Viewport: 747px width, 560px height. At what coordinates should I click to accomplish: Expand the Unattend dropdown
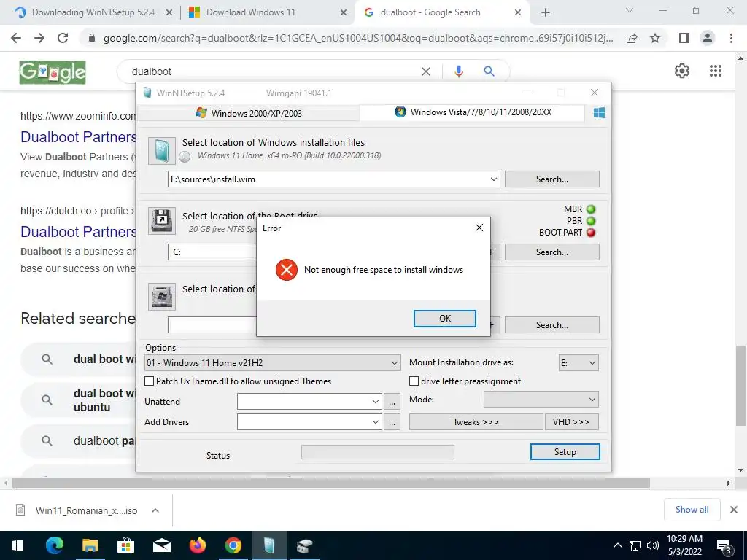(376, 402)
